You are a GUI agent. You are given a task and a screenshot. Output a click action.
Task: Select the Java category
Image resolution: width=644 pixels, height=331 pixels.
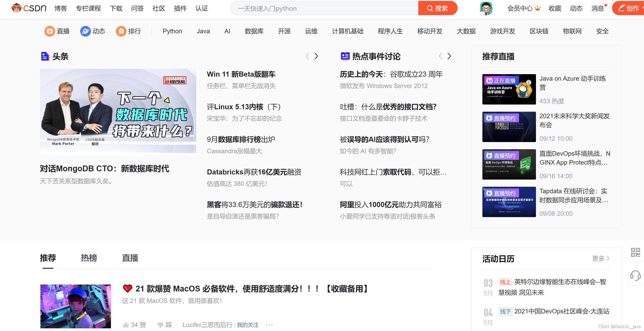(203, 31)
